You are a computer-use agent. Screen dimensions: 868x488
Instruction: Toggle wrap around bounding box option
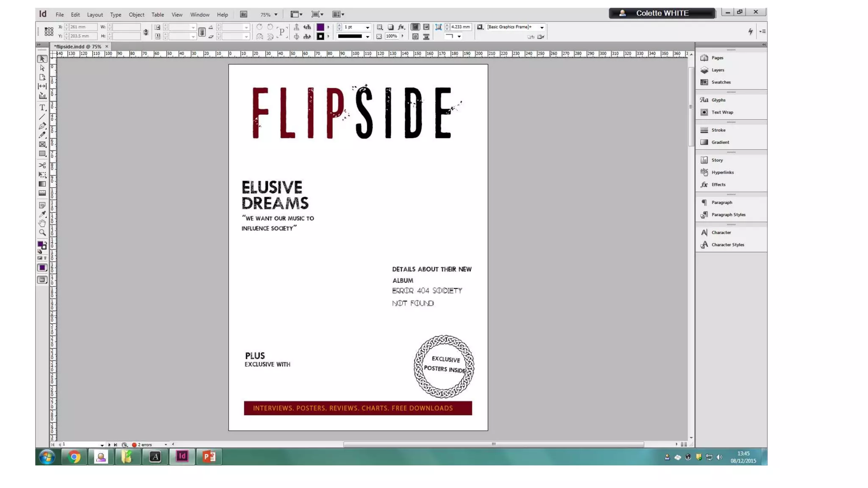click(x=426, y=27)
